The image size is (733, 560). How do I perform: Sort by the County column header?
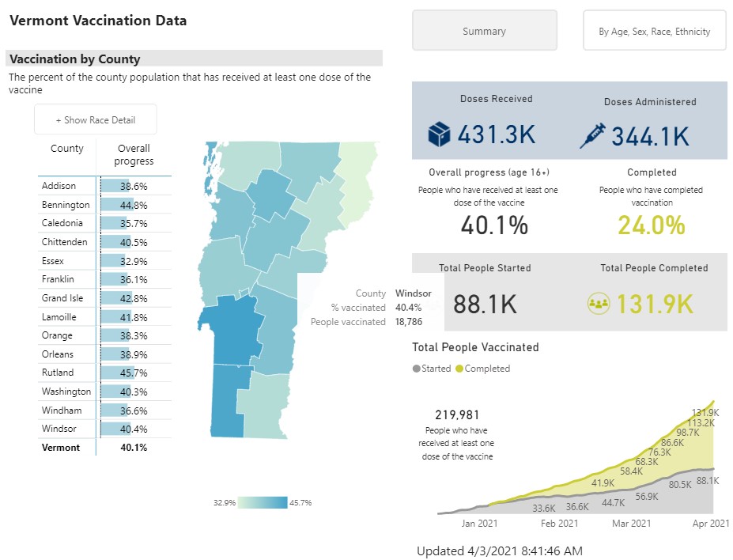(x=67, y=149)
